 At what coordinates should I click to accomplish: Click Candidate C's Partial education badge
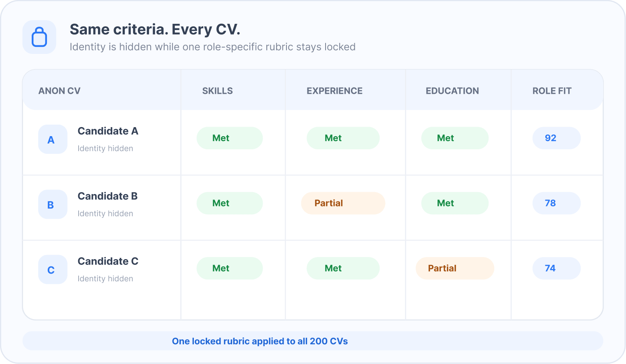click(455, 268)
